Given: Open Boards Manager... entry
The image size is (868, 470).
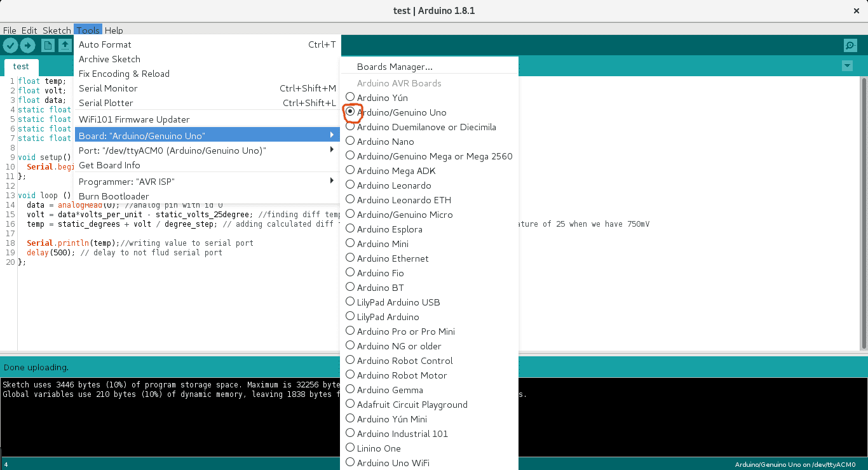Looking at the screenshot, I should point(394,67).
